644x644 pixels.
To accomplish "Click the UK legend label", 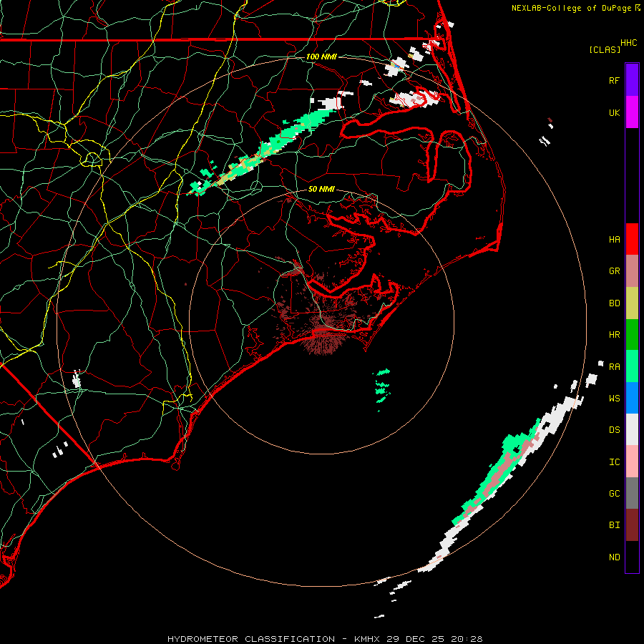I will click(614, 113).
